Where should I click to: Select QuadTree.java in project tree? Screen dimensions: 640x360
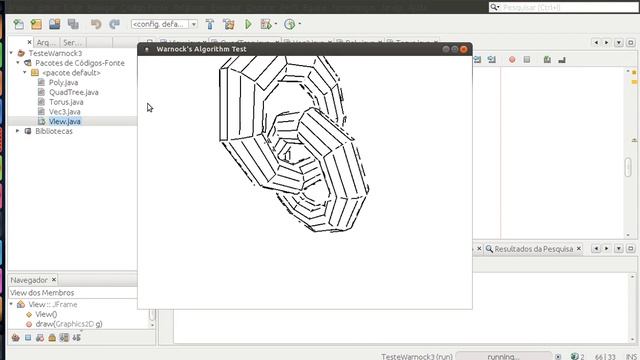tap(73, 92)
